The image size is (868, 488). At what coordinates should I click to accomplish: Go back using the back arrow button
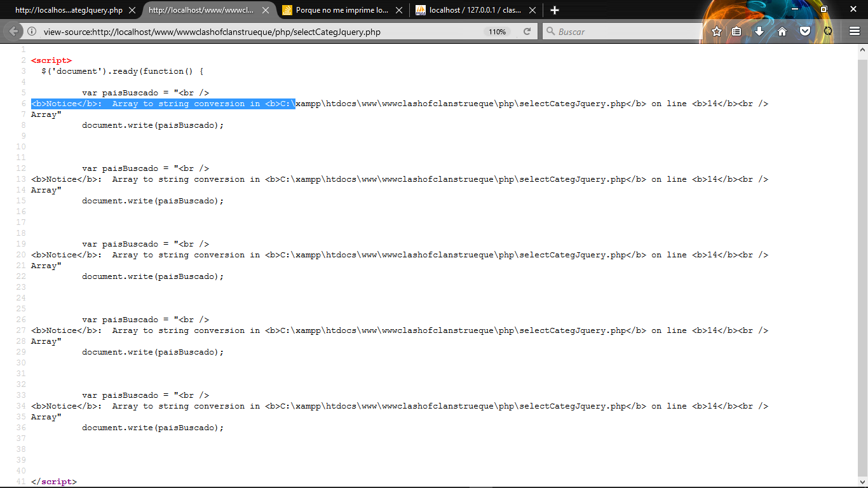(x=13, y=31)
